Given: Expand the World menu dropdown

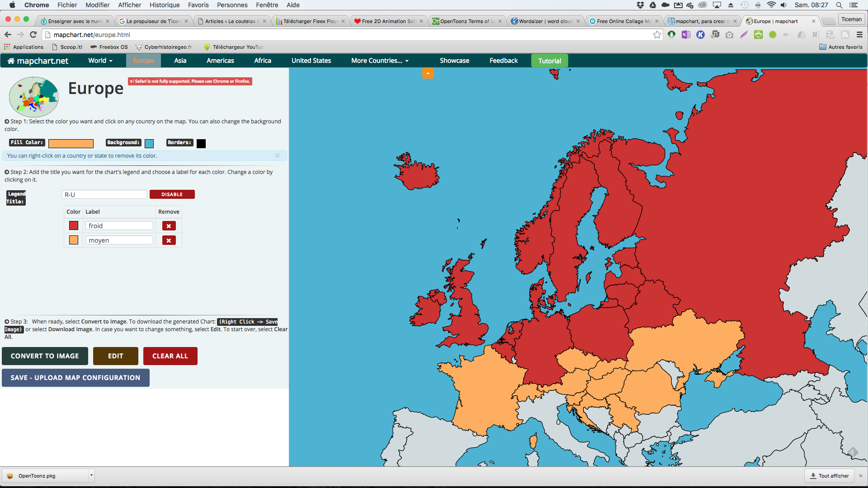Looking at the screenshot, I should point(99,60).
